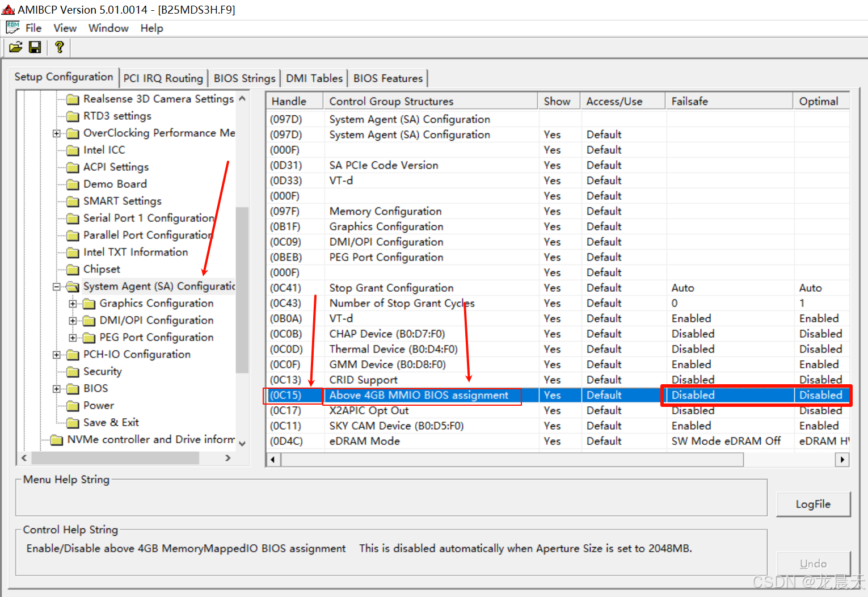This screenshot has height=597, width=868.
Task: Click the LogFile button
Action: pos(813,504)
